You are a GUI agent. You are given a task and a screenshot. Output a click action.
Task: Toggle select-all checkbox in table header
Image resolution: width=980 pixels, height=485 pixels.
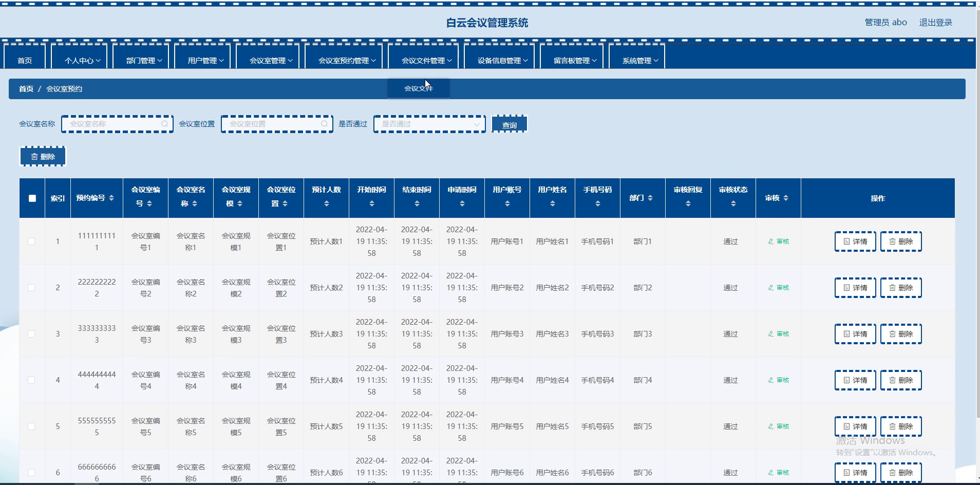pos(32,198)
